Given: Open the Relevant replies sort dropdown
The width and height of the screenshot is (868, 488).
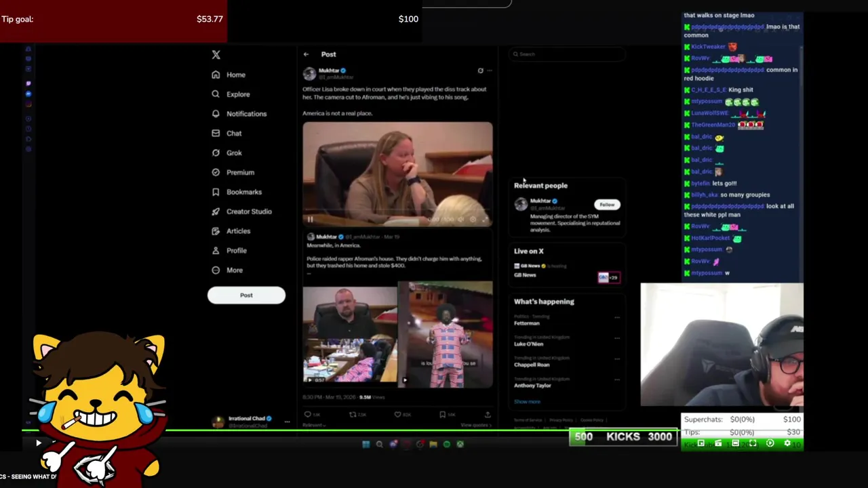Looking at the screenshot, I should (314, 425).
